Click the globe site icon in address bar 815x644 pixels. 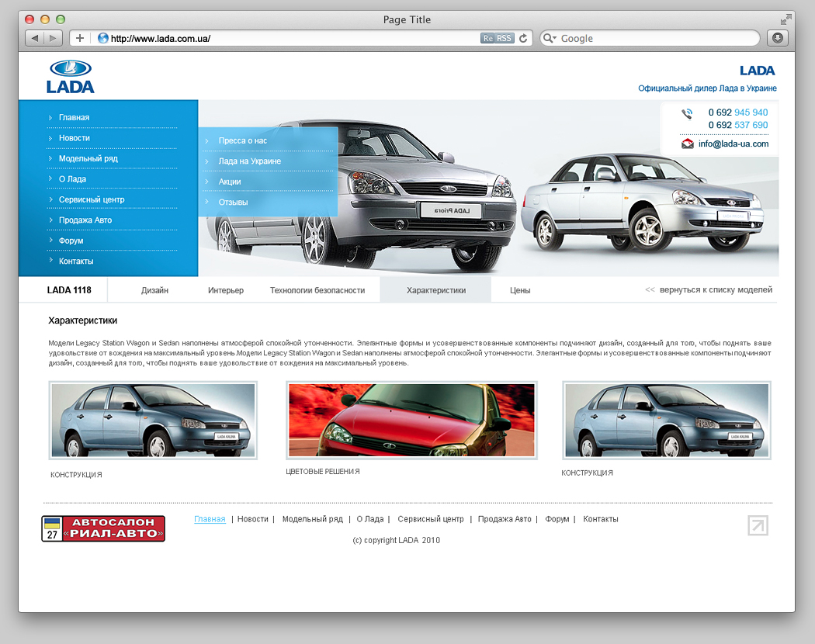coord(103,38)
